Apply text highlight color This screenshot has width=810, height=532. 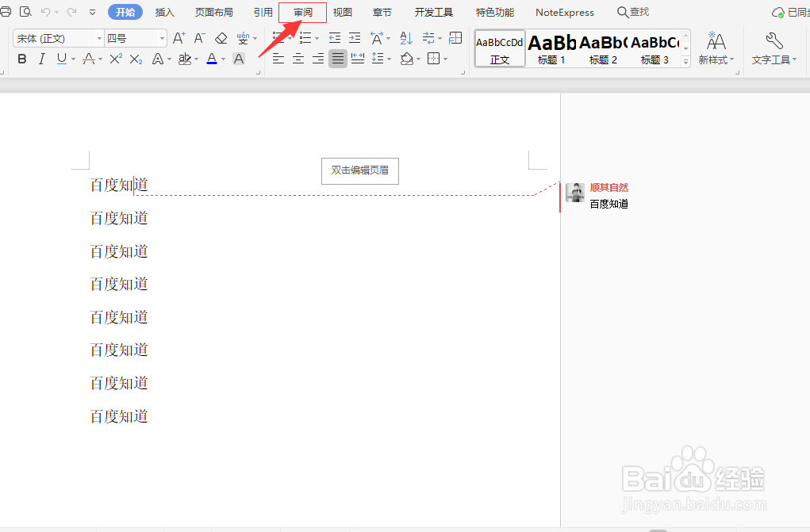coord(184,59)
